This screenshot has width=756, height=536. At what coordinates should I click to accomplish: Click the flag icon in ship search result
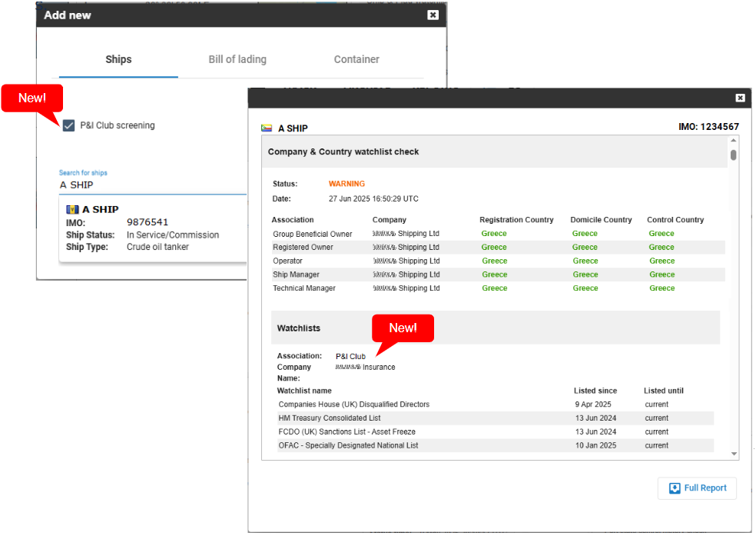pyautogui.click(x=72, y=209)
